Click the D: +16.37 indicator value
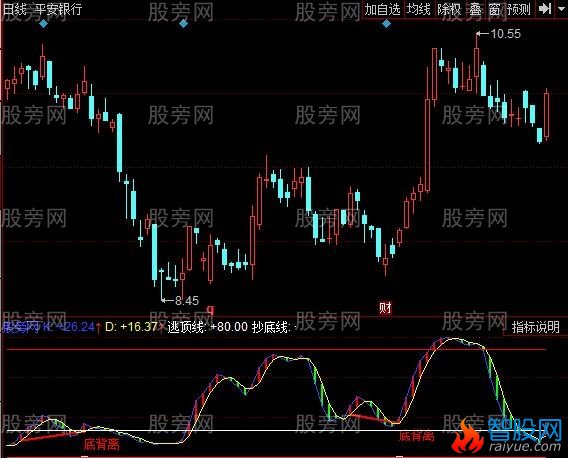Screen dimensions: 568x458 pos(131,327)
